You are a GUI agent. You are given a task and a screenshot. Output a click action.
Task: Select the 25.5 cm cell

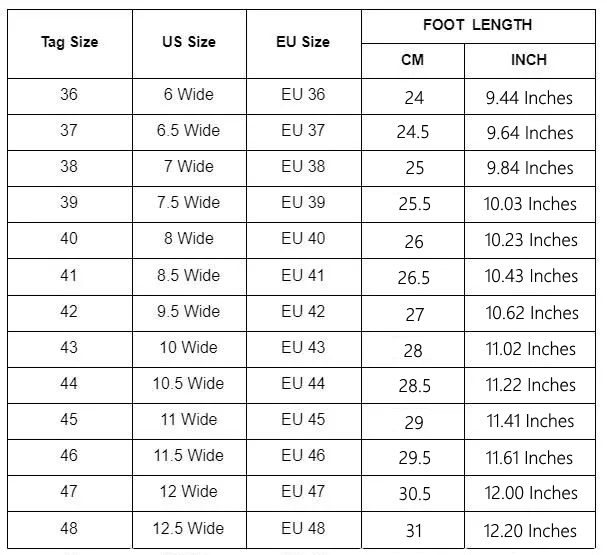413,204
